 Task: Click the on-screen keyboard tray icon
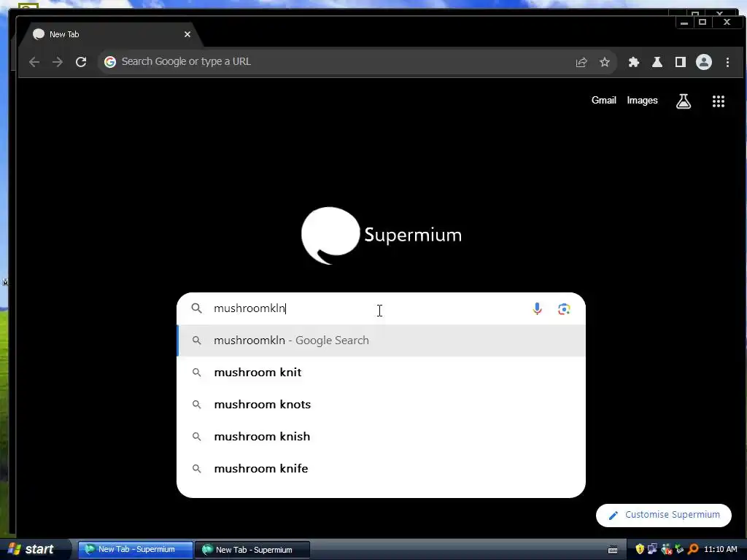[x=613, y=550]
